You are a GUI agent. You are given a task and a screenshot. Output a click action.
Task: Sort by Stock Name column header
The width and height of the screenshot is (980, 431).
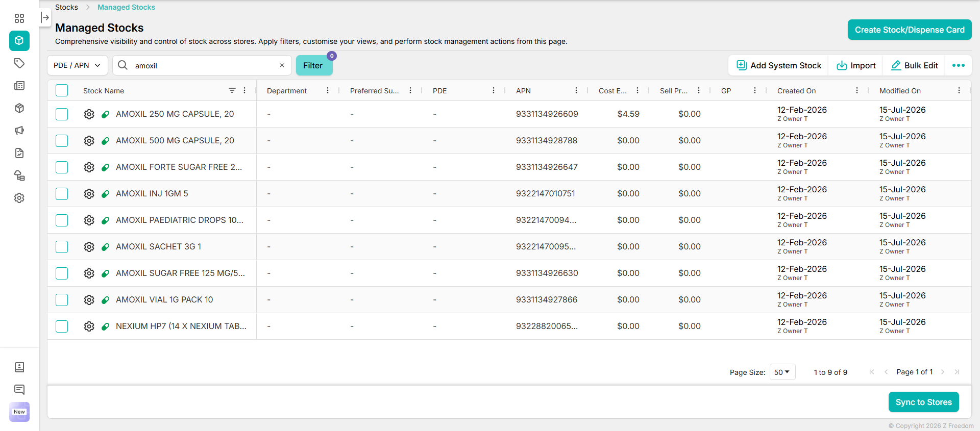click(x=104, y=91)
